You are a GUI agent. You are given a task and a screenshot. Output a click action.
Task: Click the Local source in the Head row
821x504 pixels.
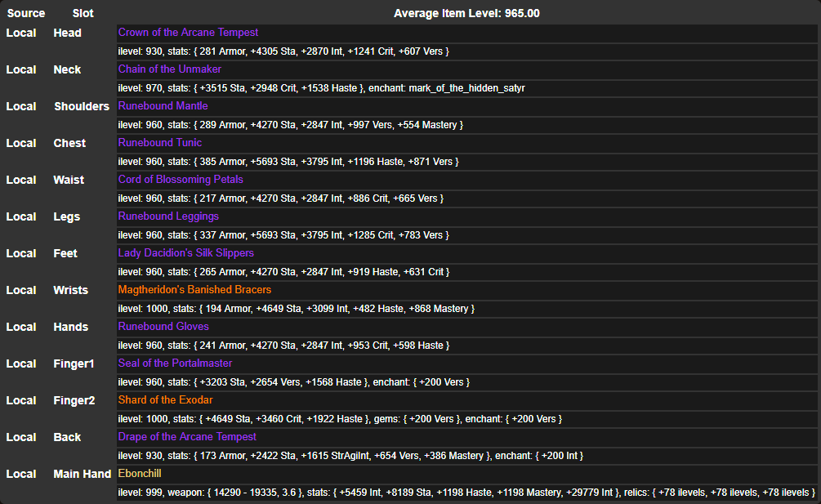(x=21, y=33)
